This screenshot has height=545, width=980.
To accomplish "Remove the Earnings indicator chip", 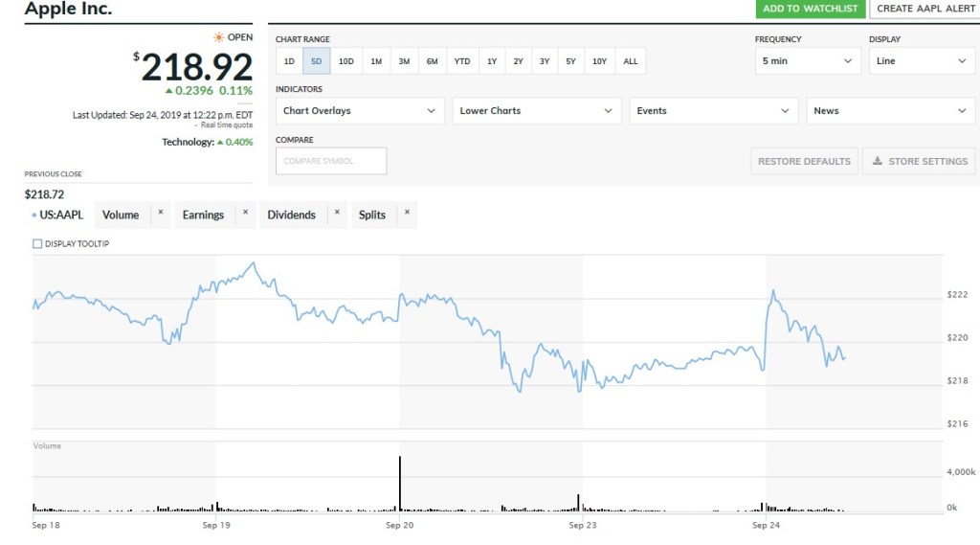I will 245,212.
